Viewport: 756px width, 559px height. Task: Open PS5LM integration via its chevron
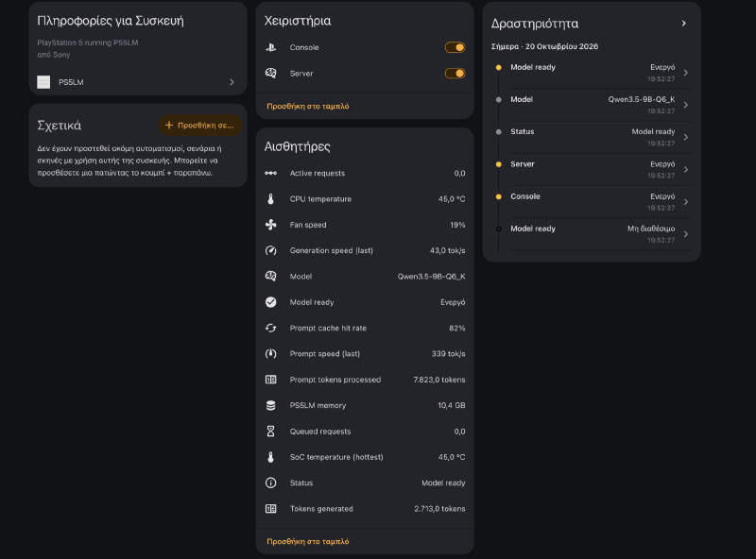coord(232,82)
